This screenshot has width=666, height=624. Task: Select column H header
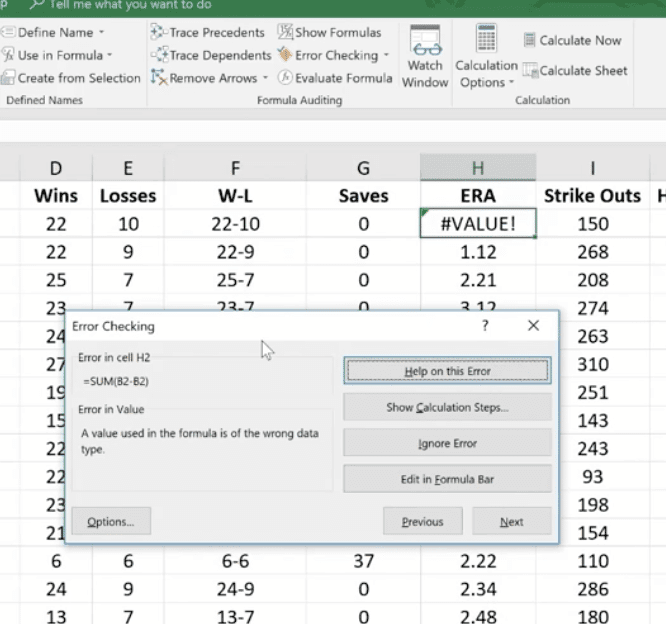point(477,166)
